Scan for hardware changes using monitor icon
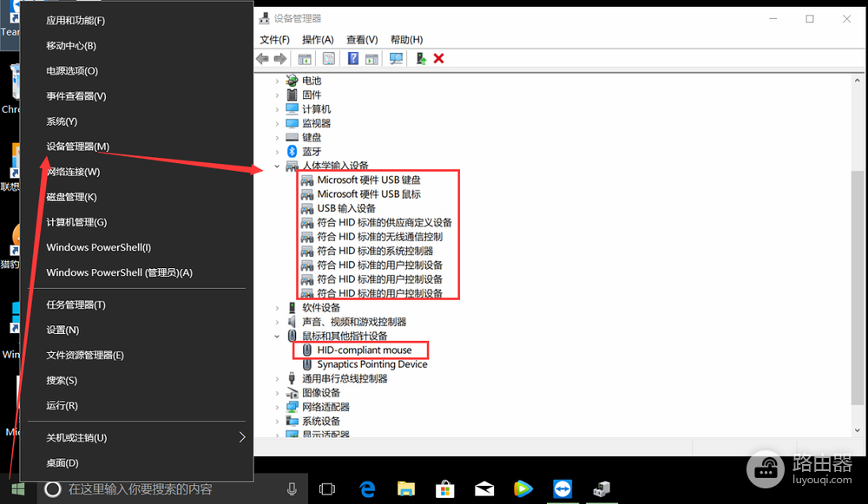Screen dimensions: 868x504 pyautogui.click(x=396, y=59)
